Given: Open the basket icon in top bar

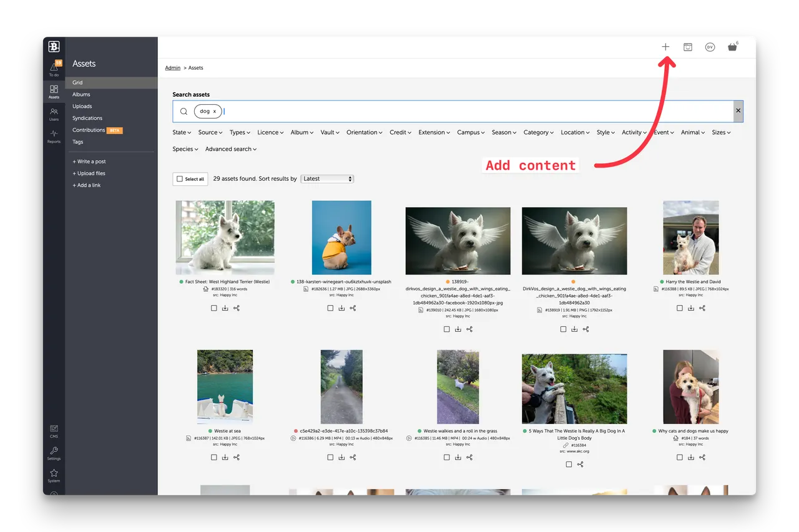Looking at the screenshot, I should pos(732,47).
